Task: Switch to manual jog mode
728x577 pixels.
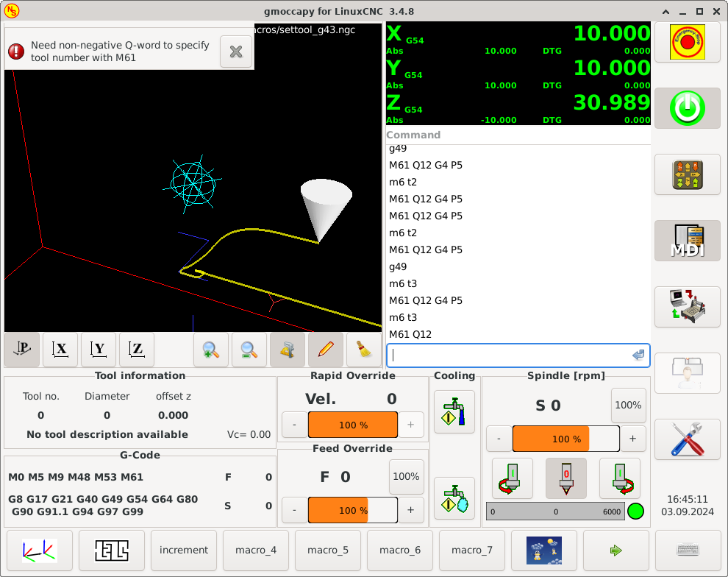Action: (x=687, y=174)
